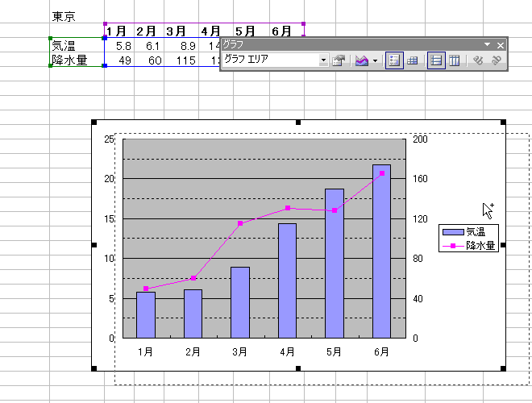Click the right axis value 200
Screen dimensions: 532x403
point(420,139)
